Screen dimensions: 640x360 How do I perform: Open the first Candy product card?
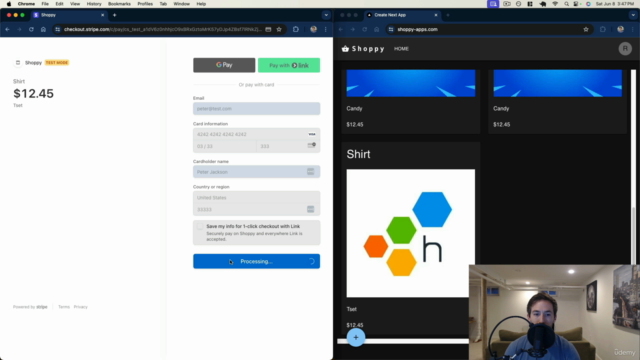[x=411, y=102]
